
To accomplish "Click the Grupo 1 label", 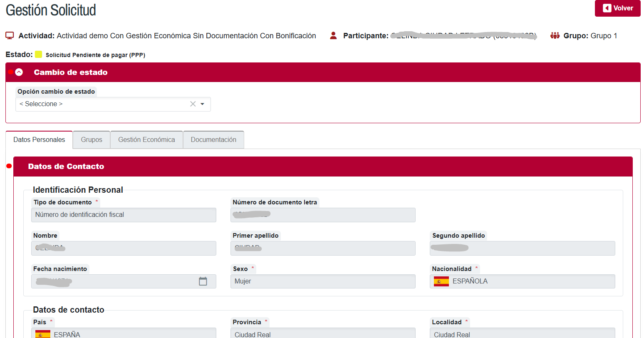I will 604,36.
